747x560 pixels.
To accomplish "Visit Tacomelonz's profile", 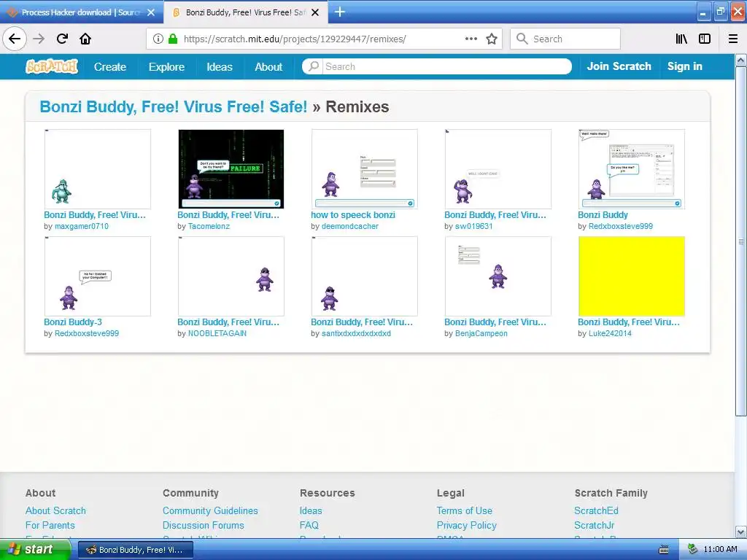I will point(209,226).
